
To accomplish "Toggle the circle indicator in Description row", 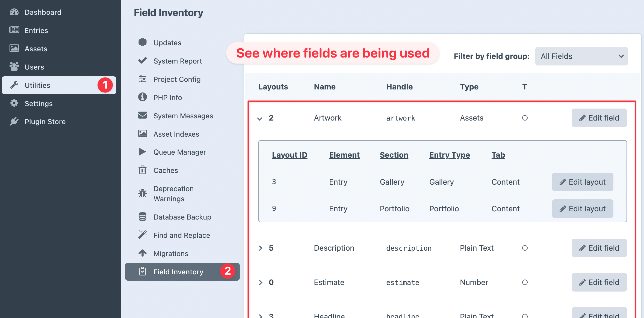I will [525, 248].
